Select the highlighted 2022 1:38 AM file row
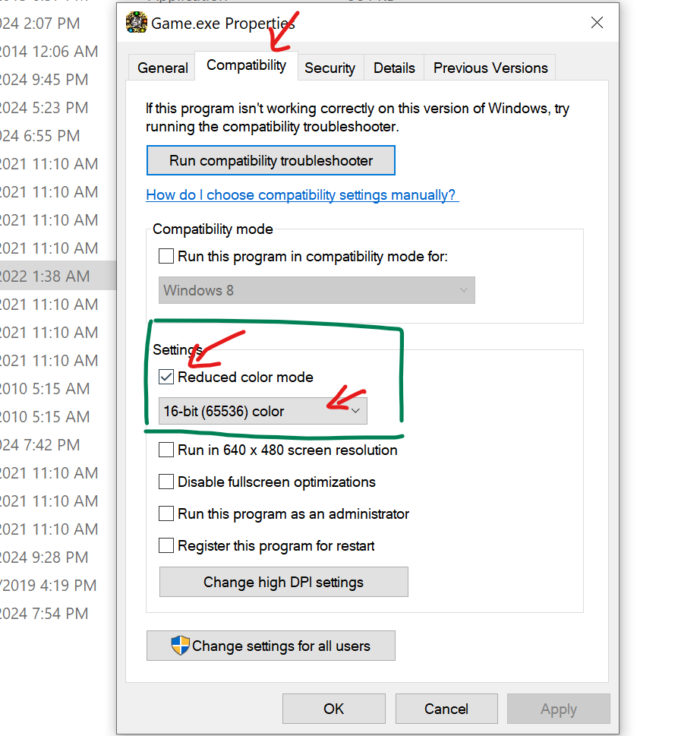The width and height of the screenshot is (700, 736). tap(53, 276)
